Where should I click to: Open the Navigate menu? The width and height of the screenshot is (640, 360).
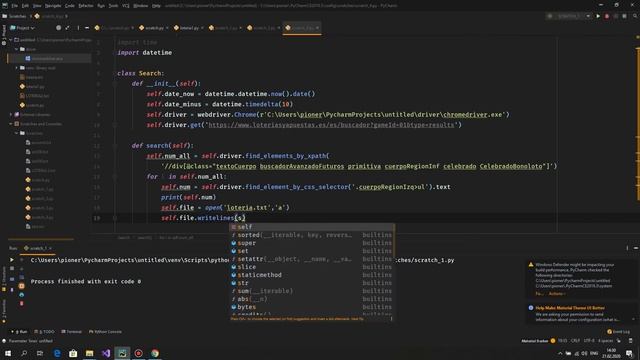(x=53, y=6)
